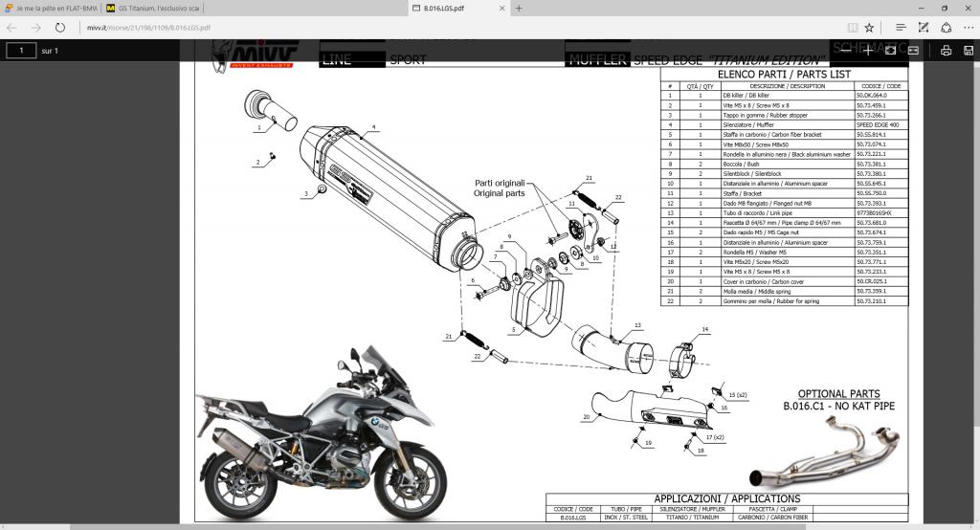Click the 'APPLICAZIONI / APPLICATIONS' heading
This screenshot has width=980, height=530.
tap(727, 498)
